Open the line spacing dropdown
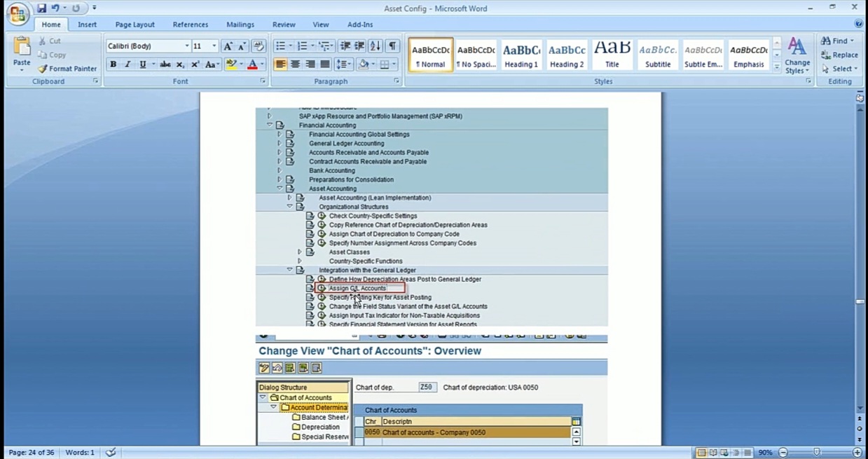868x459 pixels. 343,64
